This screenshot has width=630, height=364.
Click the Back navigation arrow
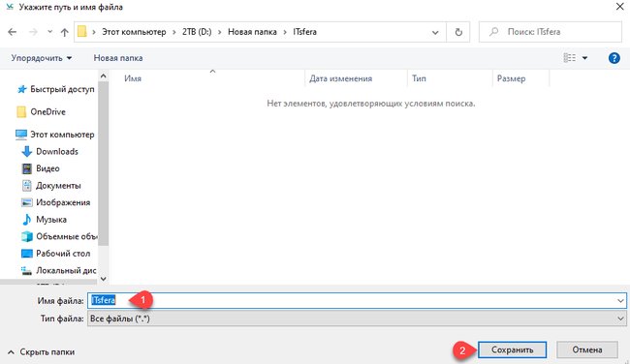click(13, 32)
